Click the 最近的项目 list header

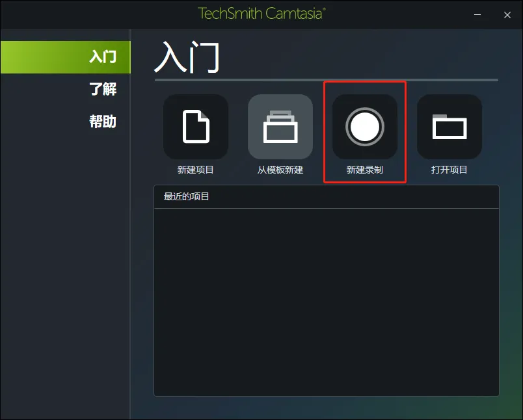pos(326,196)
